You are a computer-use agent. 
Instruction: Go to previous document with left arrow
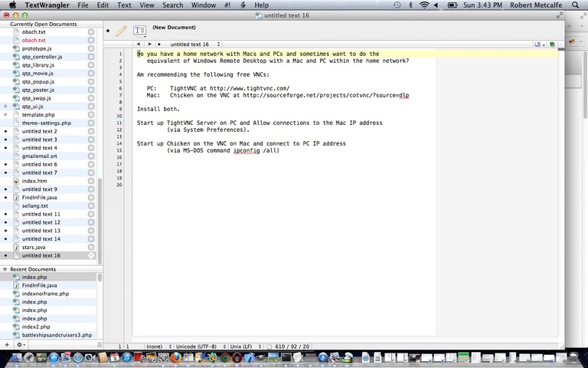click(139, 44)
